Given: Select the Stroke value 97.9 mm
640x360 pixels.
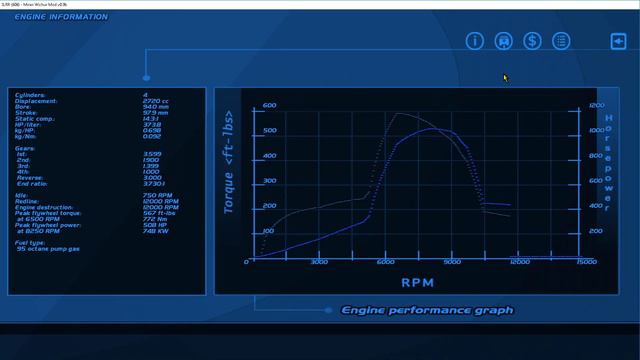Looking at the screenshot, I should (x=156, y=113).
